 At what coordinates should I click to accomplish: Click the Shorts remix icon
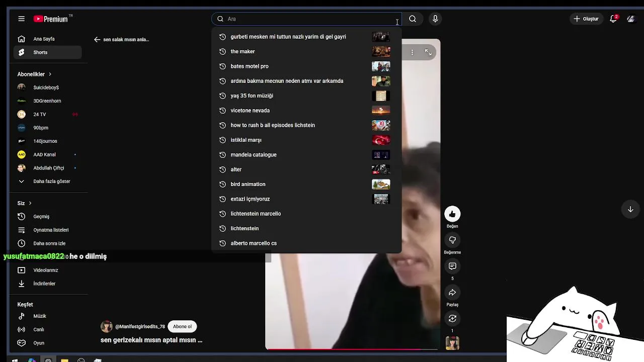[452, 319]
